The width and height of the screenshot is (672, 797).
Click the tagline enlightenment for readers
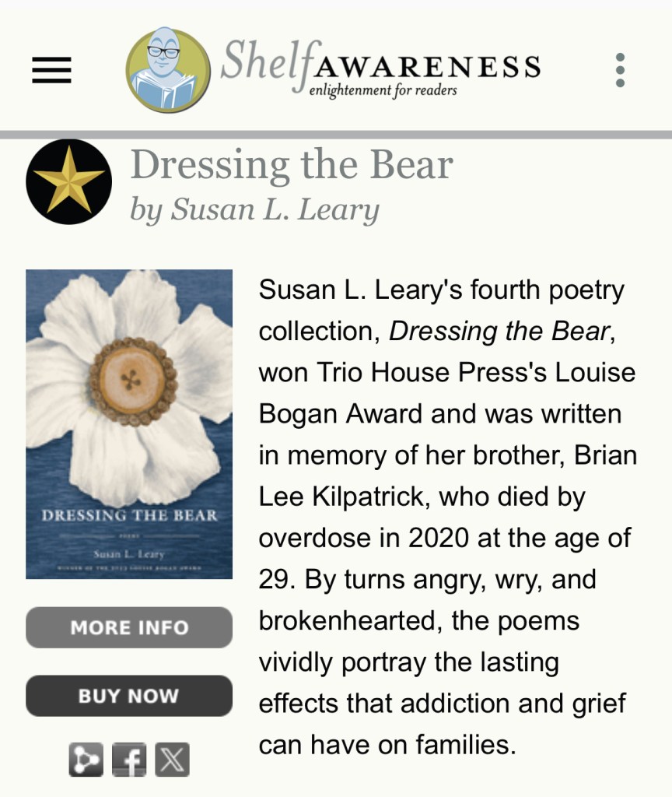tap(383, 90)
